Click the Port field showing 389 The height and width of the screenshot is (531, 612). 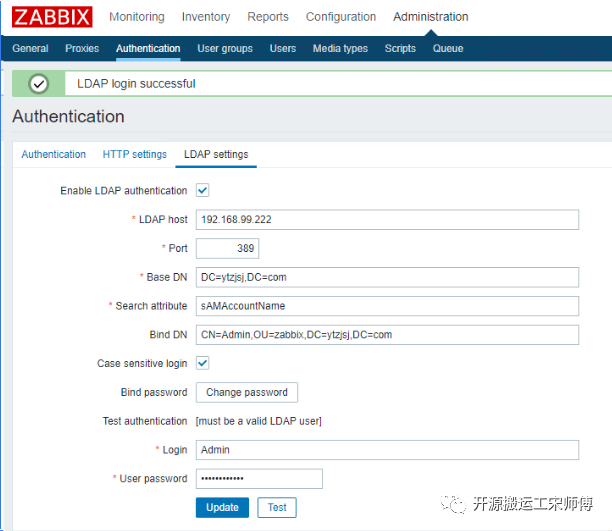coord(227,248)
